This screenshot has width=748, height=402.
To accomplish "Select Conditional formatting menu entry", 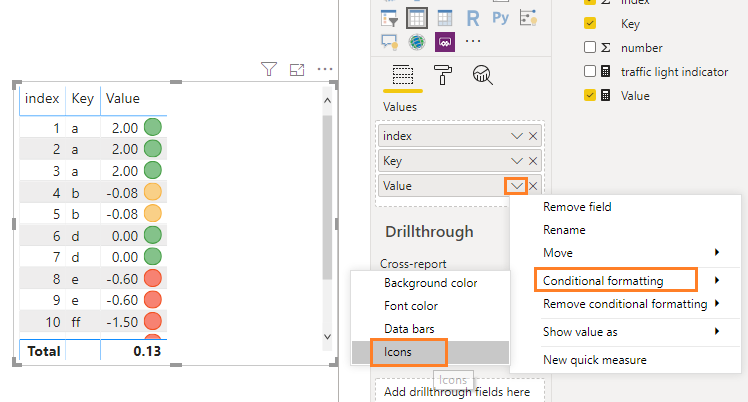I will tap(603, 281).
